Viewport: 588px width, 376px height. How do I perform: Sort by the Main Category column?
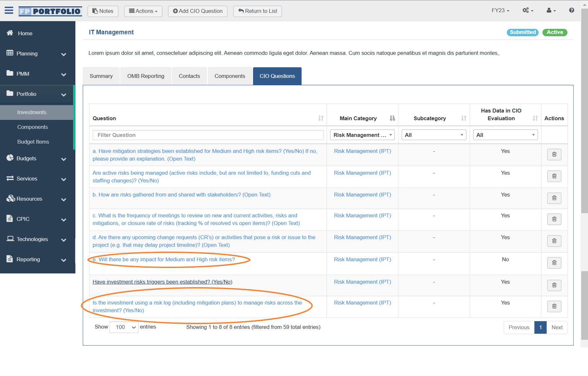click(x=392, y=118)
